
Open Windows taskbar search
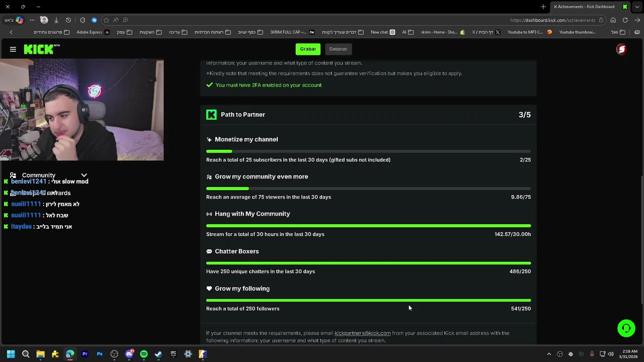(26, 354)
